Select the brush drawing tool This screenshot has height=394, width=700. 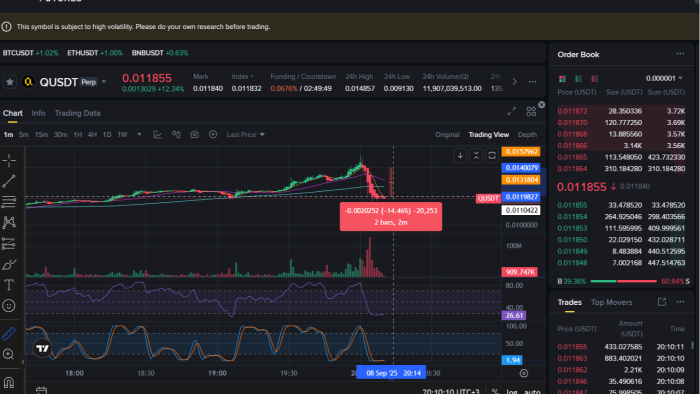tap(9, 264)
